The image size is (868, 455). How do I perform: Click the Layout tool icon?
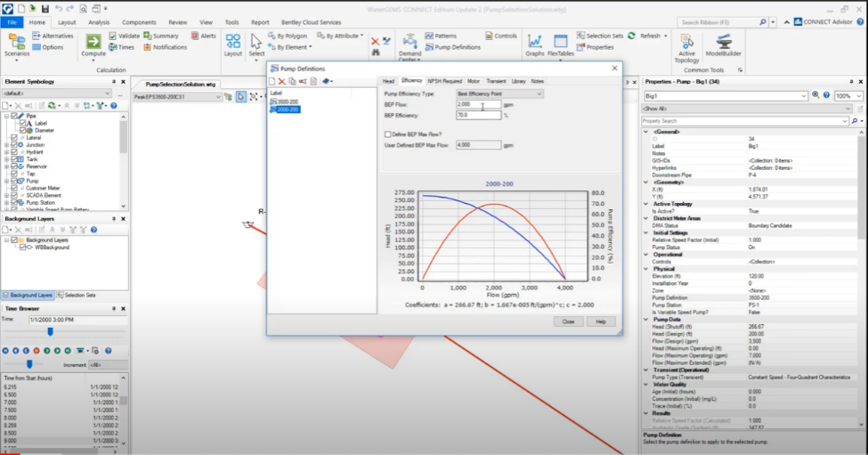[x=233, y=41]
